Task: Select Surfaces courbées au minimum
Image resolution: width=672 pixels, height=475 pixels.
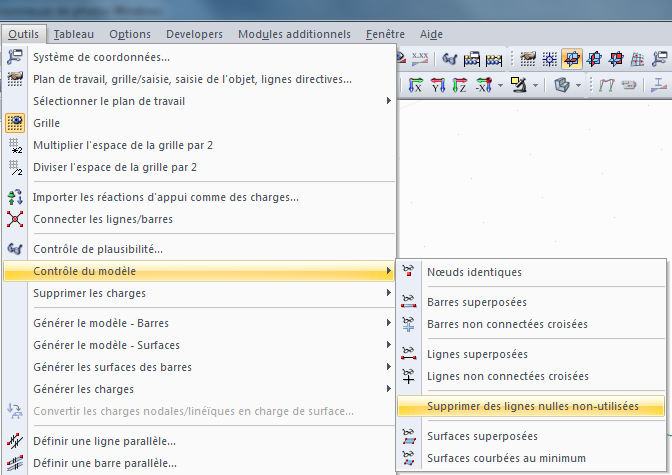Action: (x=531, y=458)
